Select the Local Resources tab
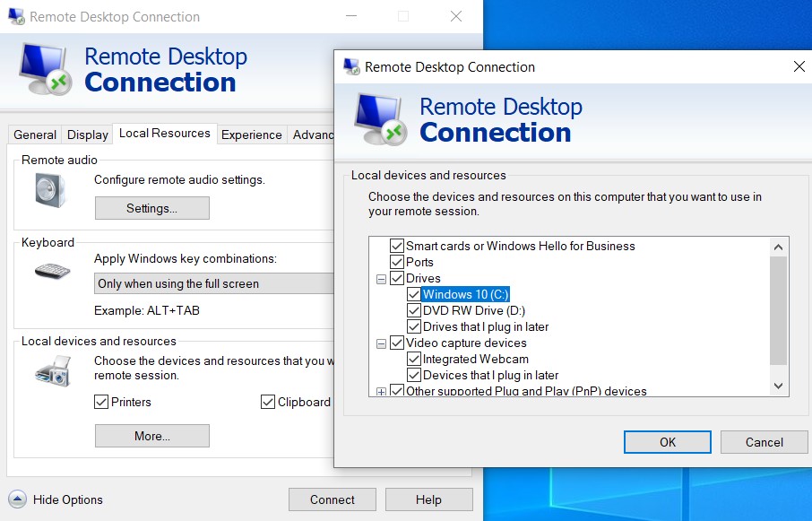The image size is (812, 521). [x=165, y=133]
